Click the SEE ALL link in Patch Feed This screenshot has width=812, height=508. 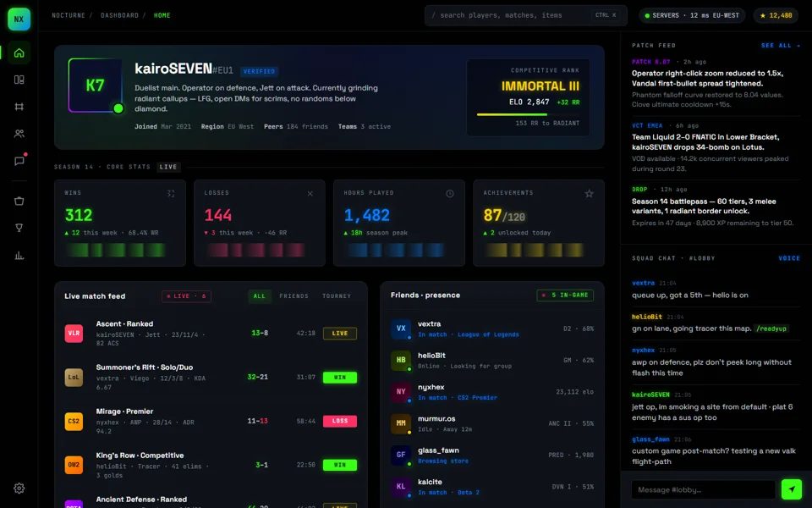(x=781, y=46)
